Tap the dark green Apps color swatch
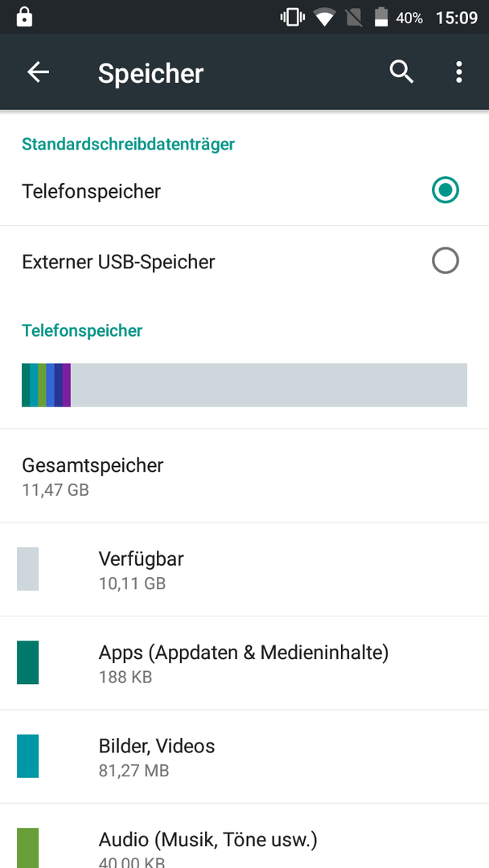Image resolution: width=489 pixels, height=868 pixels. [27, 662]
